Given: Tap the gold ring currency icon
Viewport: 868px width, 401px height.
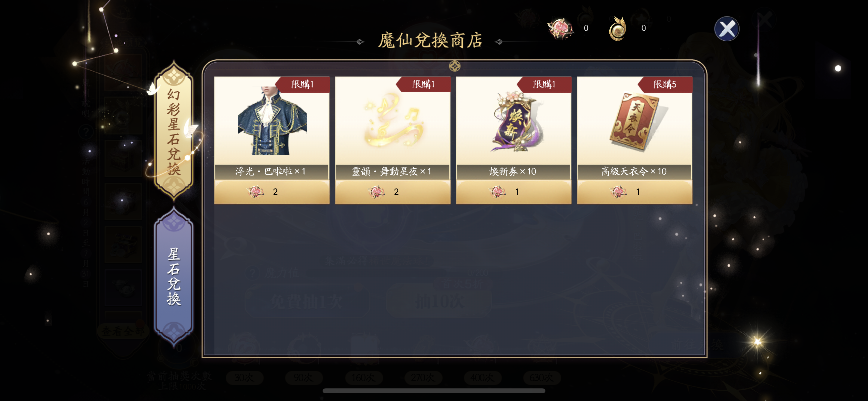Looking at the screenshot, I should click(617, 28).
